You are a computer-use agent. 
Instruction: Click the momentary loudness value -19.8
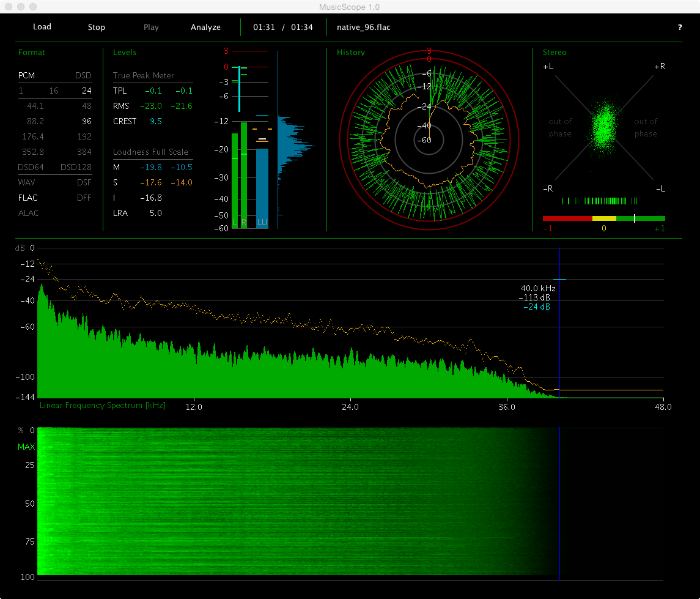[151, 167]
